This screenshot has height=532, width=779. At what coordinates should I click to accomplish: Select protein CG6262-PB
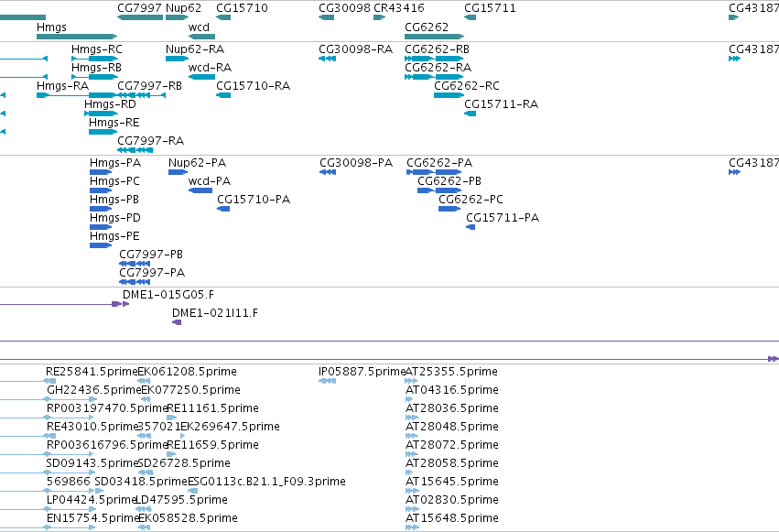click(439, 190)
